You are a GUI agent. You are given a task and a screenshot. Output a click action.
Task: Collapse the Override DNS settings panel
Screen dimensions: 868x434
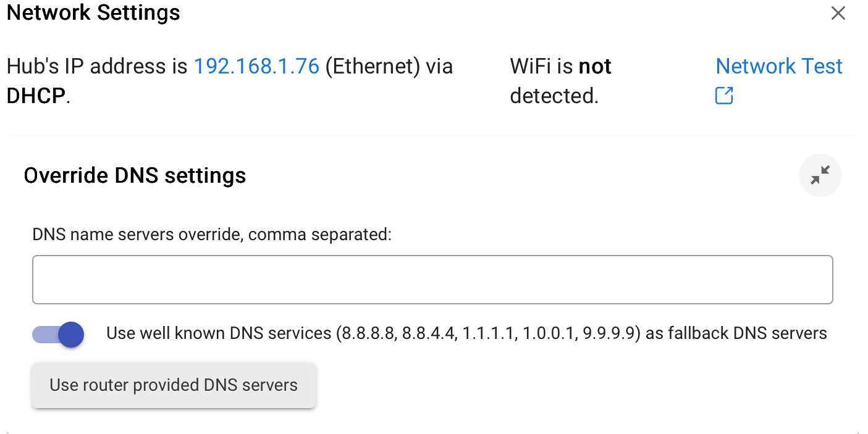[820, 175]
